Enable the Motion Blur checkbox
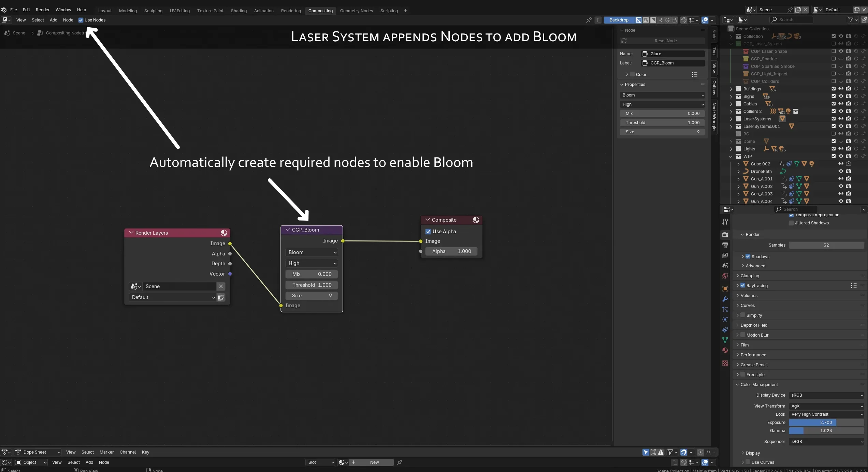The height and width of the screenshot is (472, 868). click(x=742, y=335)
